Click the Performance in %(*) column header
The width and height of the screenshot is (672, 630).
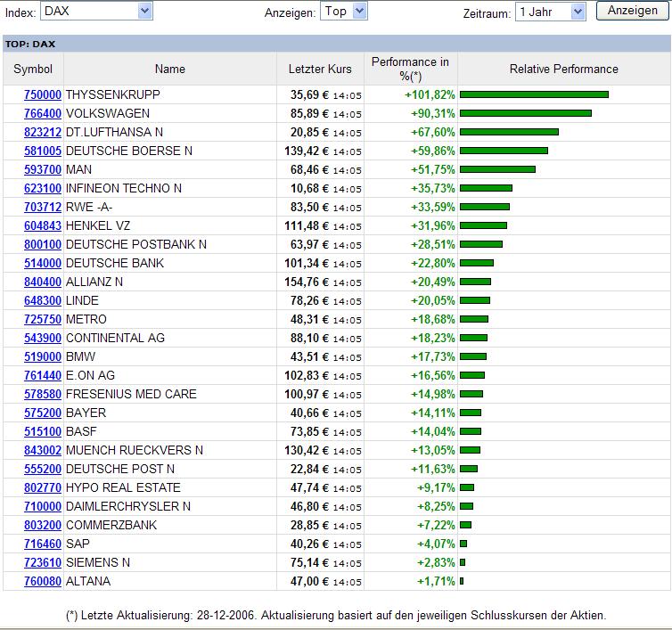pyautogui.click(x=411, y=69)
